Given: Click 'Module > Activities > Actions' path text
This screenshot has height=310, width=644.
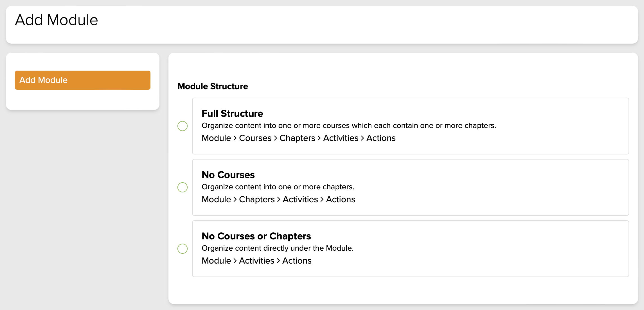Looking at the screenshot, I should pos(256,261).
